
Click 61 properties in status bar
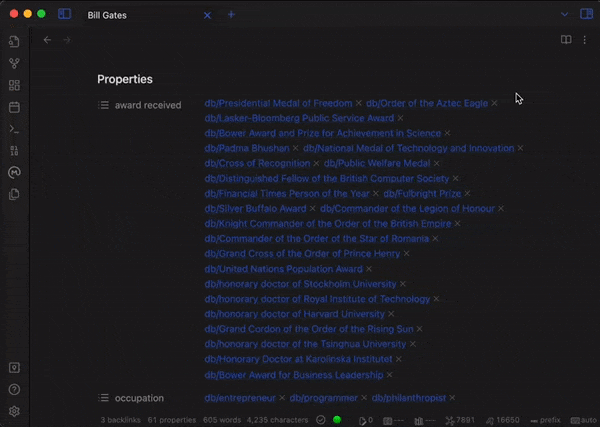click(x=172, y=420)
